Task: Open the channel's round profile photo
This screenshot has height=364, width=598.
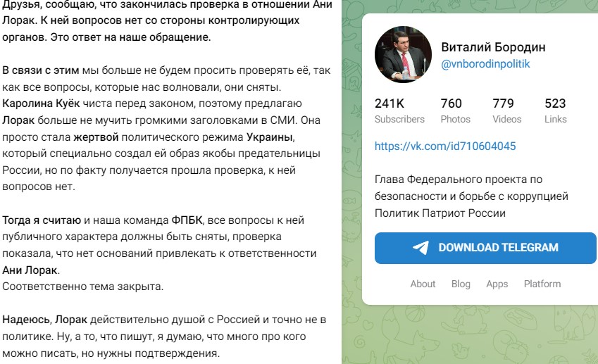Action: click(403, 54)
